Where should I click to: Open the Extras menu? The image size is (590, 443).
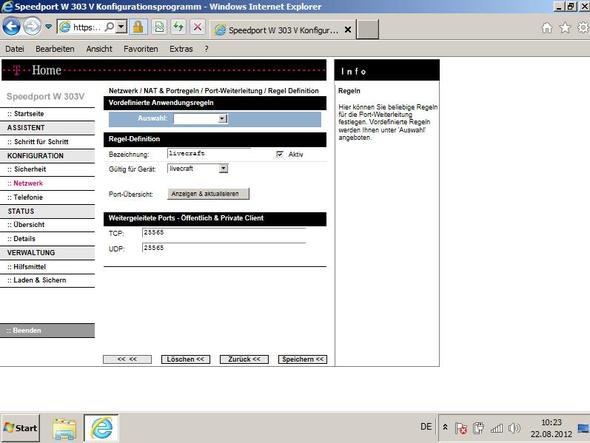pos(181,49)
